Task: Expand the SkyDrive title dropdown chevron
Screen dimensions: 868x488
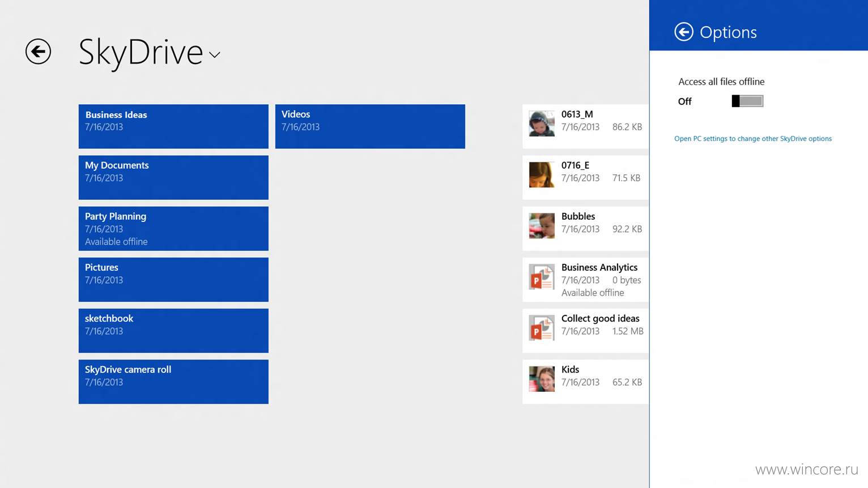Action: point(214,55)
